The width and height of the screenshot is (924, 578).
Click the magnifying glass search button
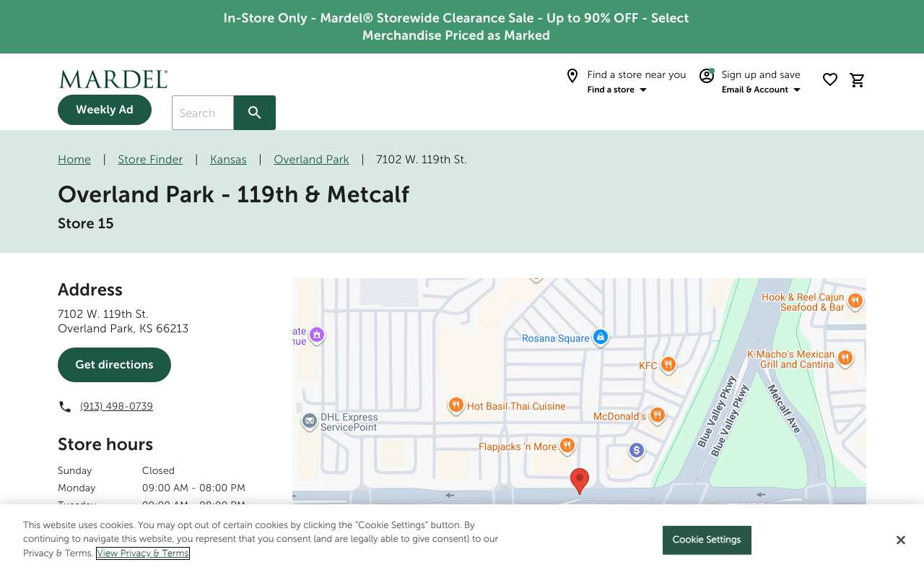pos(255,113)
